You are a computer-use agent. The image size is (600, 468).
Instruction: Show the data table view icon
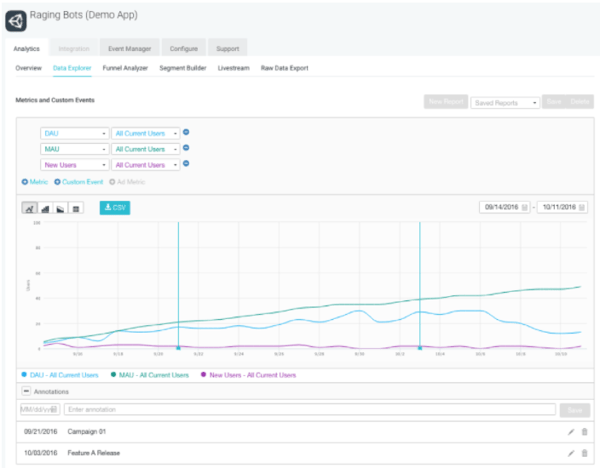[x=76, y=207]
